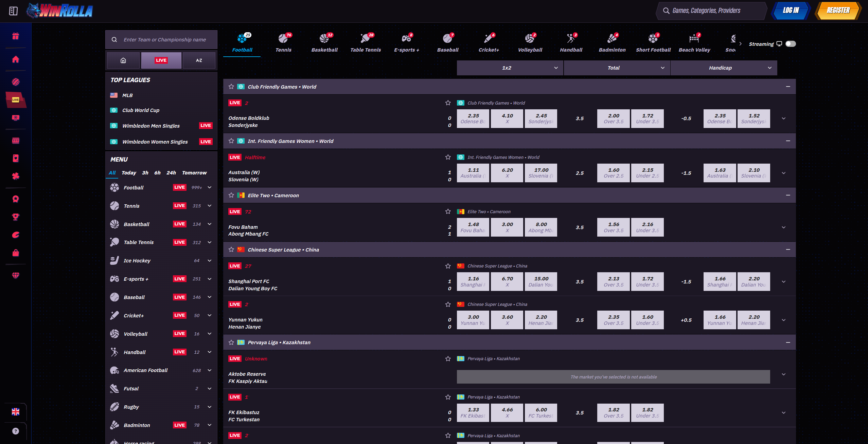Click the home icon button in sportsbook panel
Screen dimensions: 868x444
click(123, 60)
